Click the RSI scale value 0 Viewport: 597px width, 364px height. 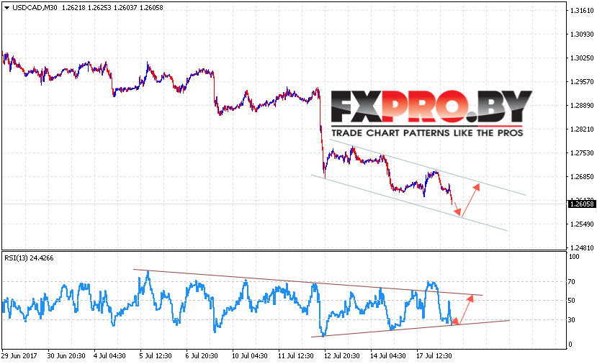pos(570,345)
